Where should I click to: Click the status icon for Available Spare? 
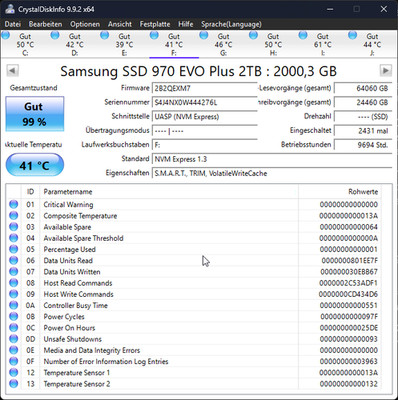14,227
